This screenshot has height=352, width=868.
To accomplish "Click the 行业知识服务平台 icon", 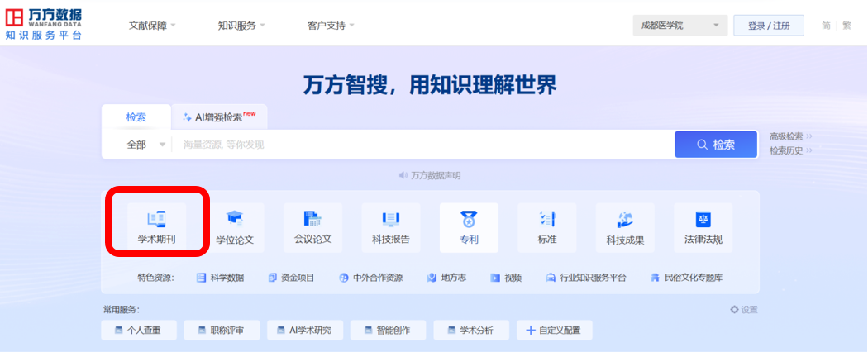I will coord(551,278).
